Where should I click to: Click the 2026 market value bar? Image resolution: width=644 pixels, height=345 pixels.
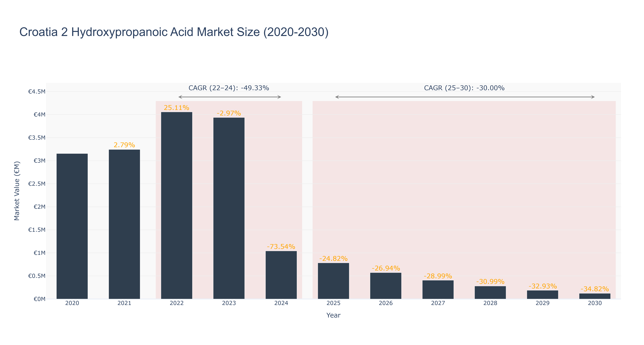point(385,286)
